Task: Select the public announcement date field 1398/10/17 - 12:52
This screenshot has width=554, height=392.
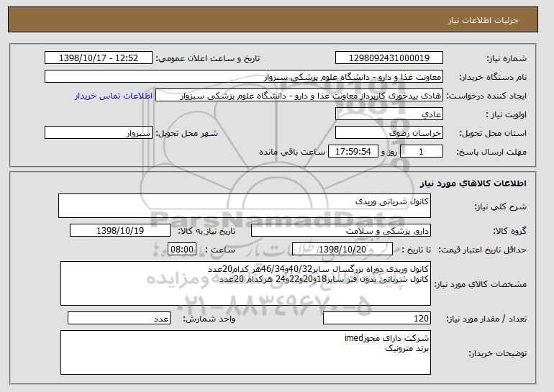Action: click(99, 58)
